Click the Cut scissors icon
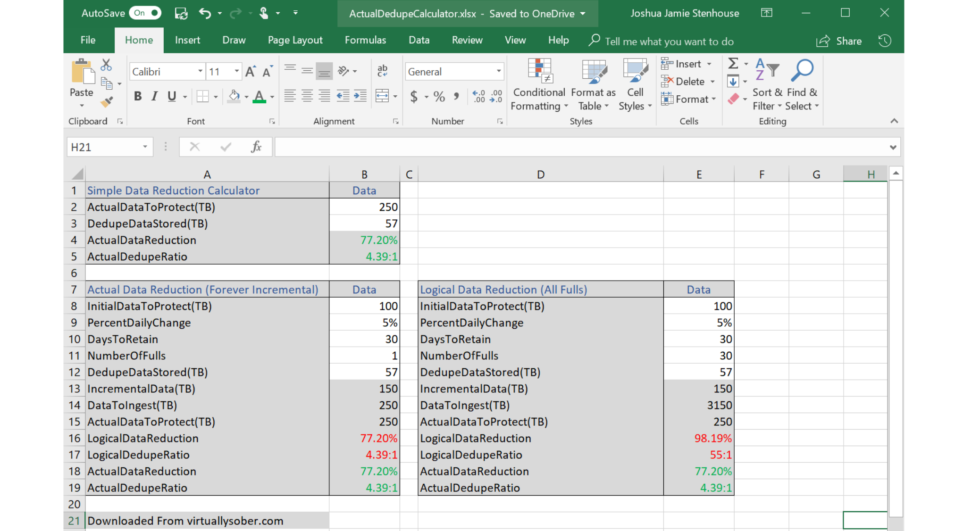This screenshot has width=980, height=531. click(x=106, y=65)
